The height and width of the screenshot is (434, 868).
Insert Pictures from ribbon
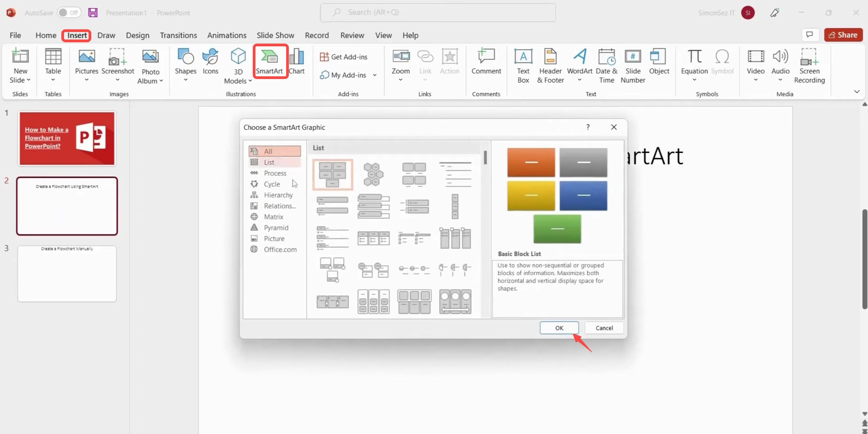[87, 65]
